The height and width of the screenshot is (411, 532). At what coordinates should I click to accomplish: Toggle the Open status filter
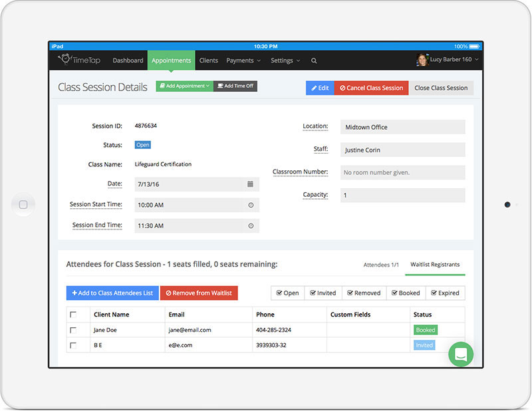(288, 293)
